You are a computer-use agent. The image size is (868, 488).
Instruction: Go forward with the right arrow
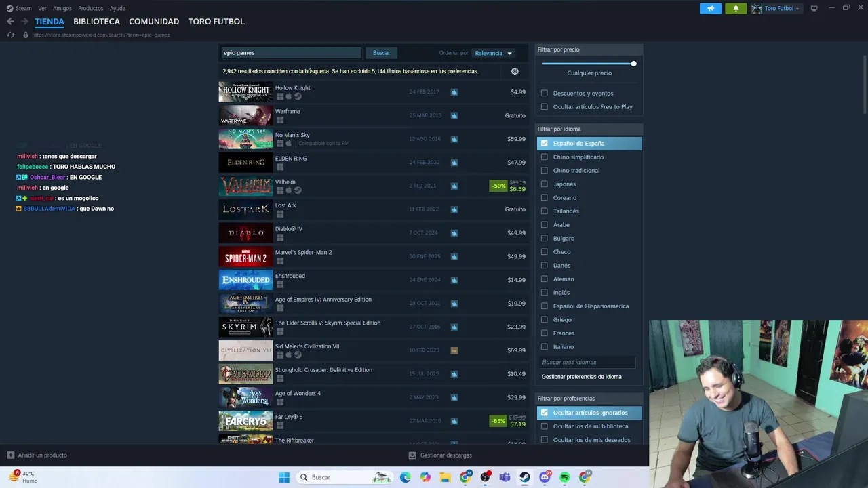pos(26,22)
